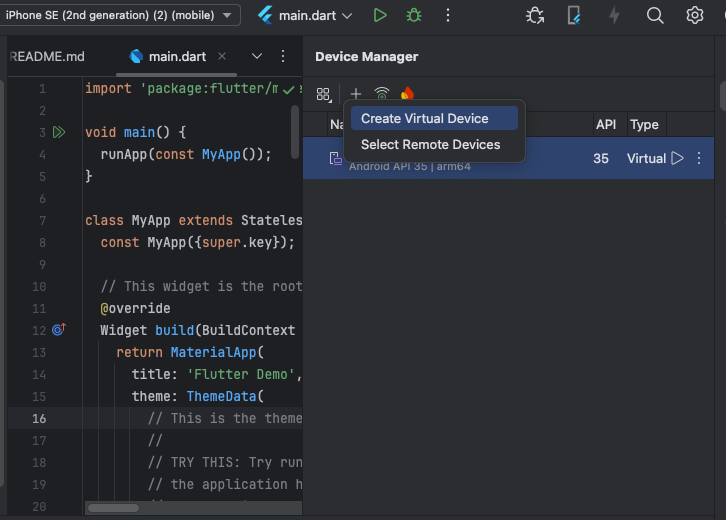Select the Android API 35 arm64 device row
Screen dimensions: 726x520
click(x=508, y=158)
